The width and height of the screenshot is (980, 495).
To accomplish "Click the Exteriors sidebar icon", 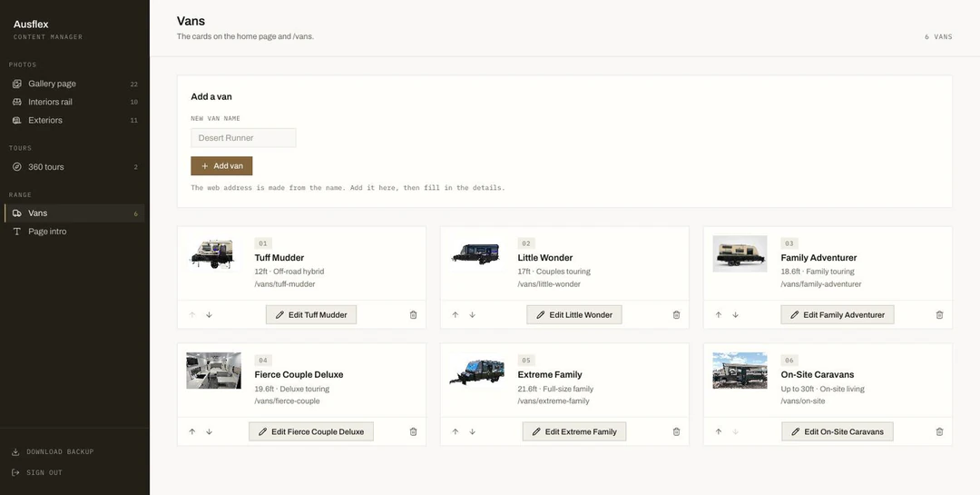I will click(17, 120).
